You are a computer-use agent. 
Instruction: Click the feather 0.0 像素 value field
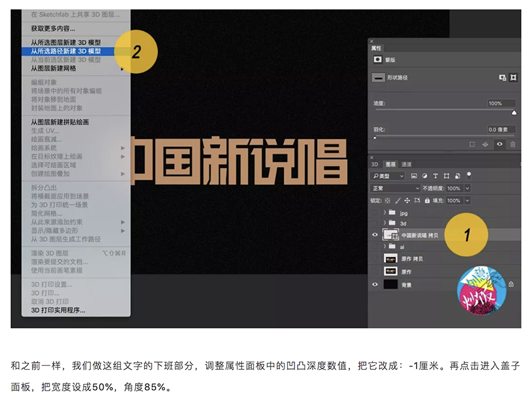pos(501,130)
